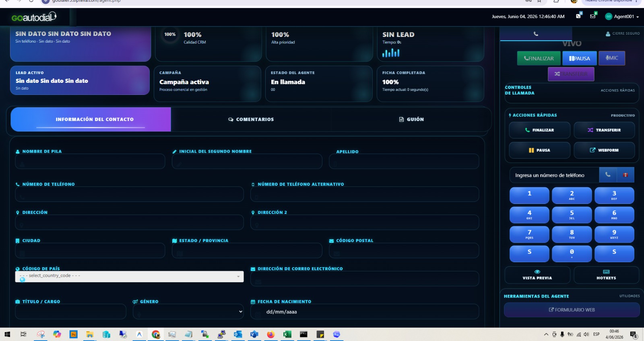Image resolution: width=644 pixels, height=341 pixels.
Task: Click the green FINALIZAR button
Action: click(539, 58)
